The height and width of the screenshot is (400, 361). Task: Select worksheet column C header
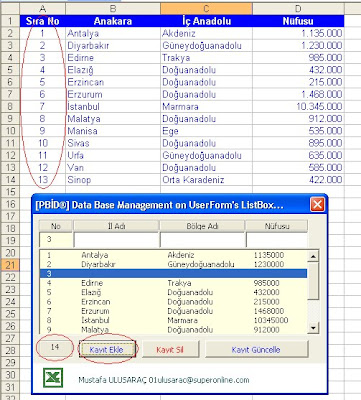pos(206,9)
